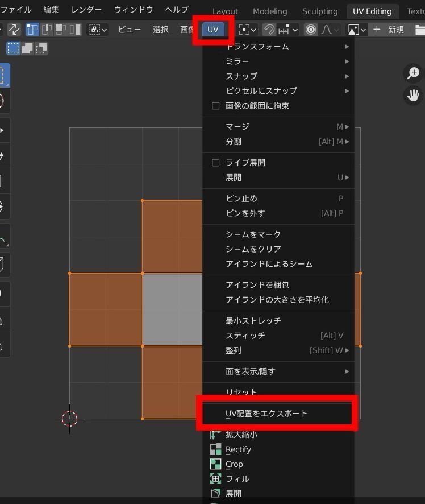Expand the 面を表示/隠す submenu
Image resolution: width=425 pixels, height=504 pixels.
pos(278,371)
